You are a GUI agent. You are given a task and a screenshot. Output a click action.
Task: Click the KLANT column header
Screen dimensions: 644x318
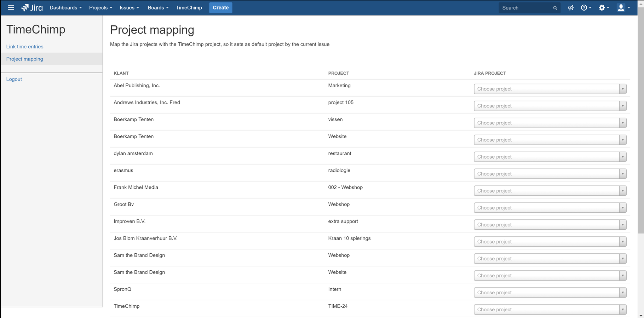coord(121,73)
